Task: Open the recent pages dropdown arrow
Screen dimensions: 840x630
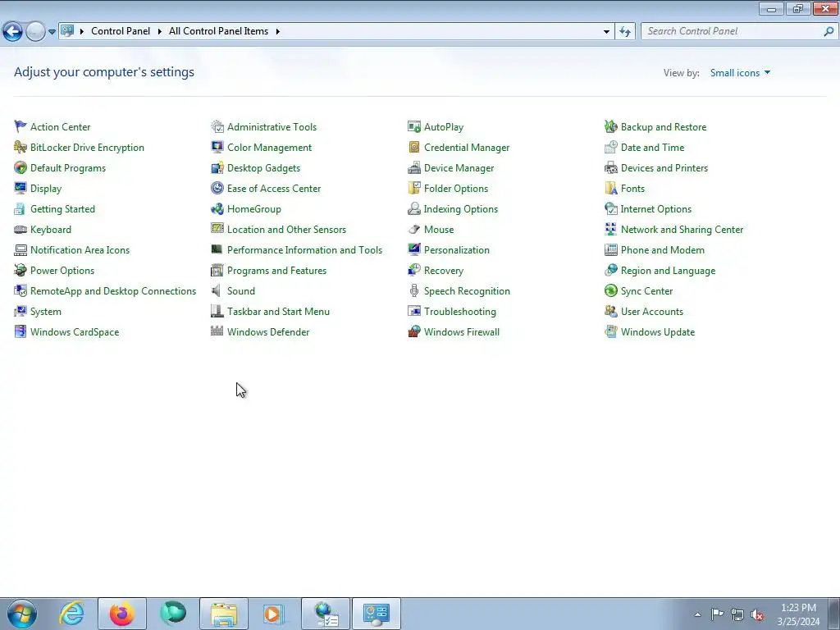Action: tap(52, 32)
